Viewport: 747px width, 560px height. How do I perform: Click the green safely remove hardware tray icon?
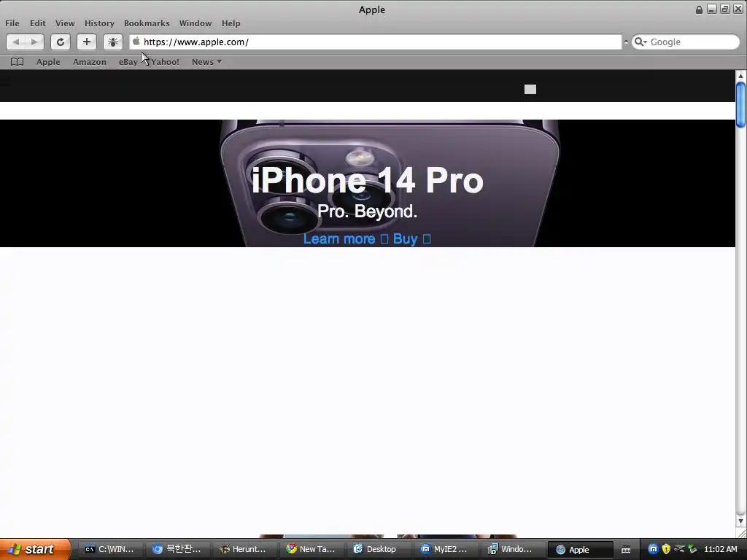[x=692, y=549]
